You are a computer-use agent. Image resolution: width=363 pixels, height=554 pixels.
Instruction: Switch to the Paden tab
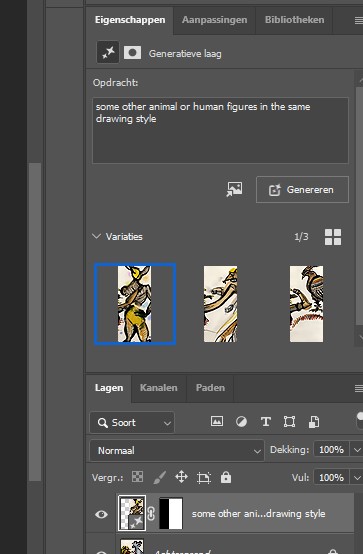tap(210, 388)
